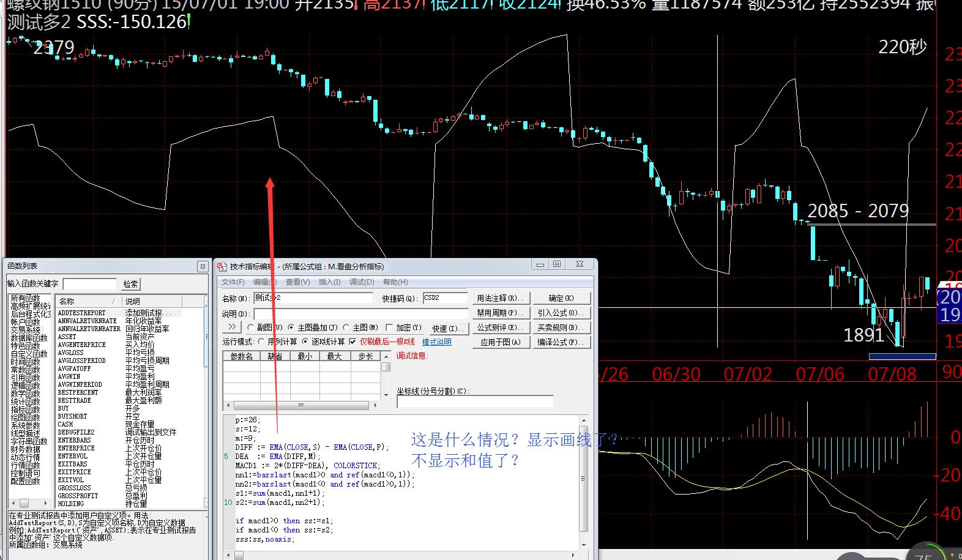Toggle 仅刷最后一根K线 checkbox

point(352,342)
